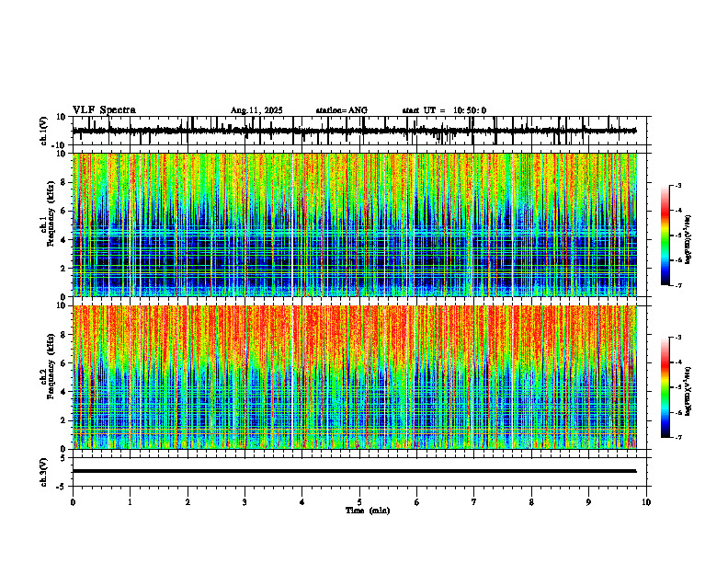Click time axis tick label "6"
This screenshot has height=563, width=728.
coord(416,502)
